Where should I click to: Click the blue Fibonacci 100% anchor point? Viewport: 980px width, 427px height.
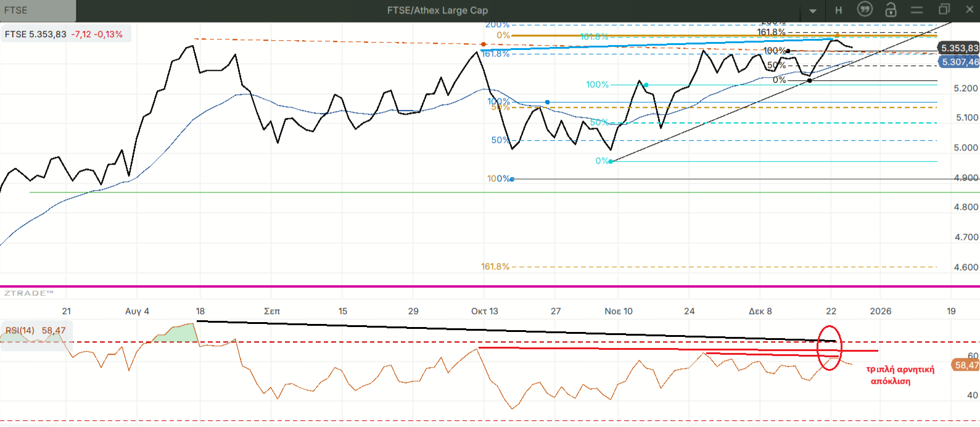pyautogui.click(x=512, y=179)
